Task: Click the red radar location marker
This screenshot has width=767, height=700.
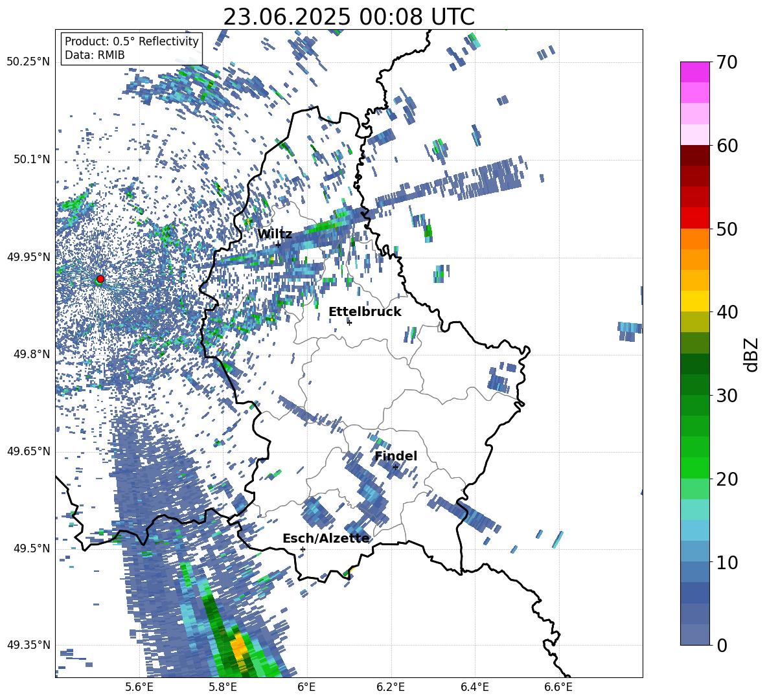Action: [x=100, y=279]
